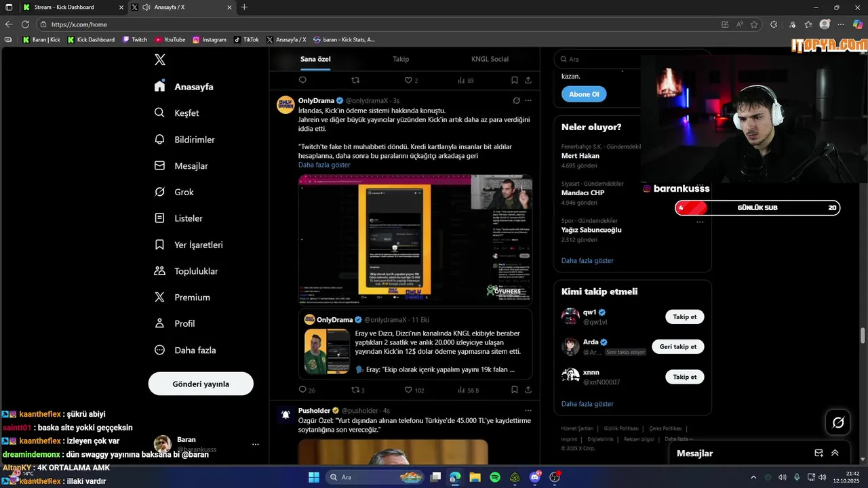Open browser Settings and more menu
The height and width of the screenshot is (488, 868).
point(842,24)
